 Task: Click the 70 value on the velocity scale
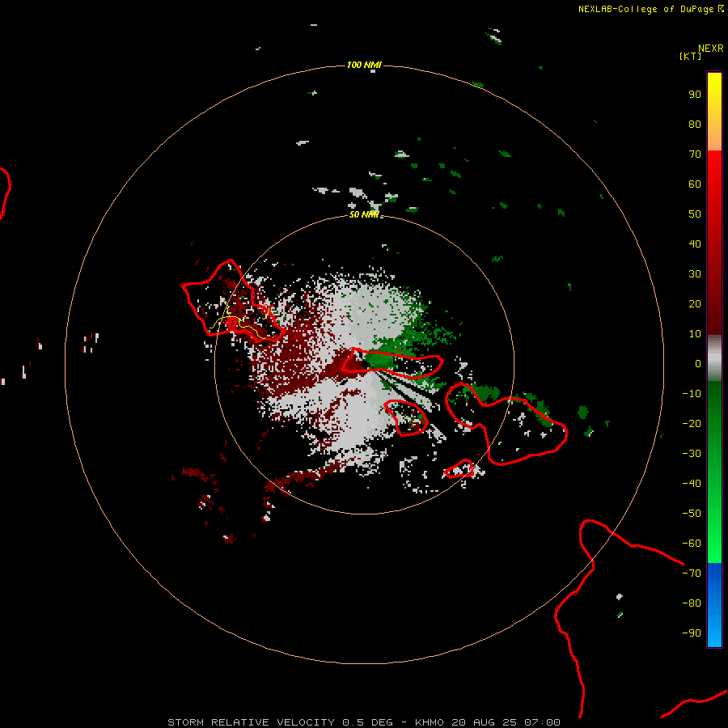[x=695, y=154]
